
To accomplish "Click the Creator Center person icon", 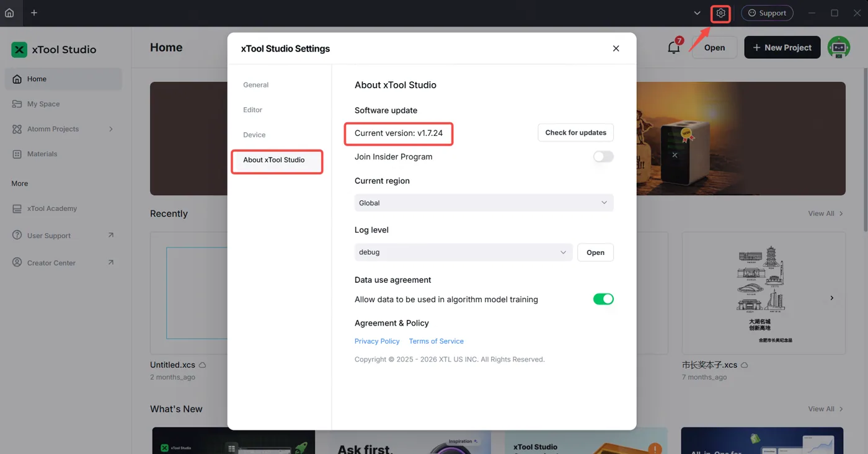I will tap(17, 262).
